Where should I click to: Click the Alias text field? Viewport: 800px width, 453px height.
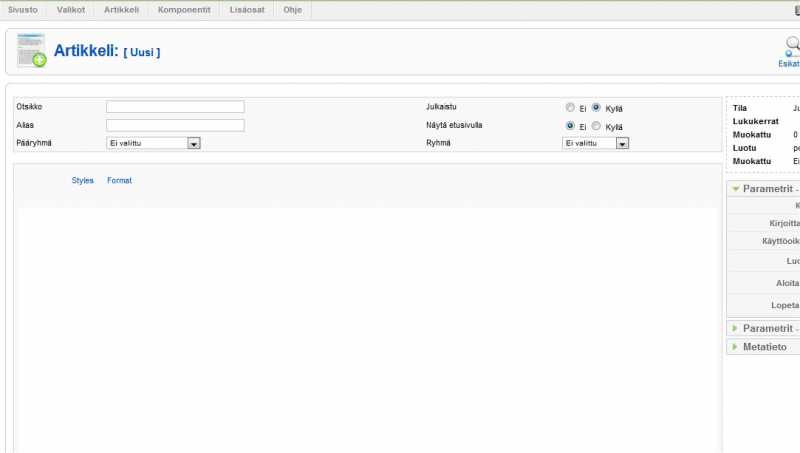(175, 125)
